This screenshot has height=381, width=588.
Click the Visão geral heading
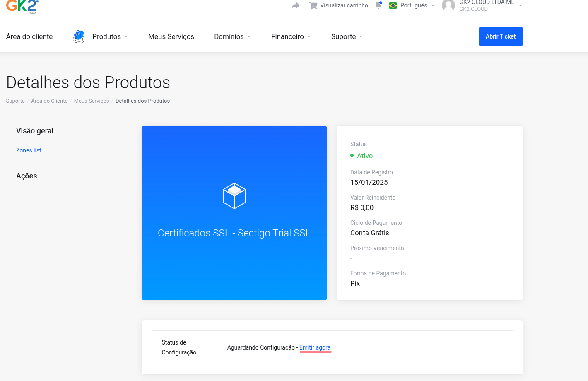point(35,131)
